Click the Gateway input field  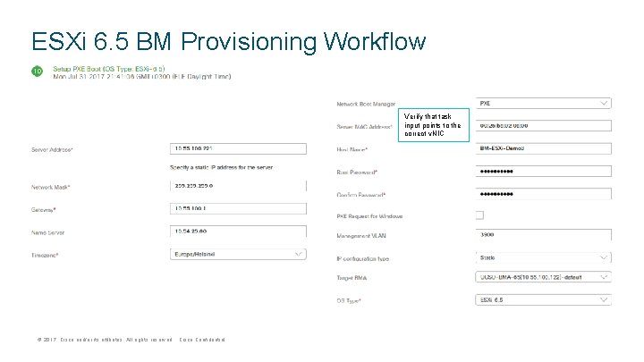238,208
